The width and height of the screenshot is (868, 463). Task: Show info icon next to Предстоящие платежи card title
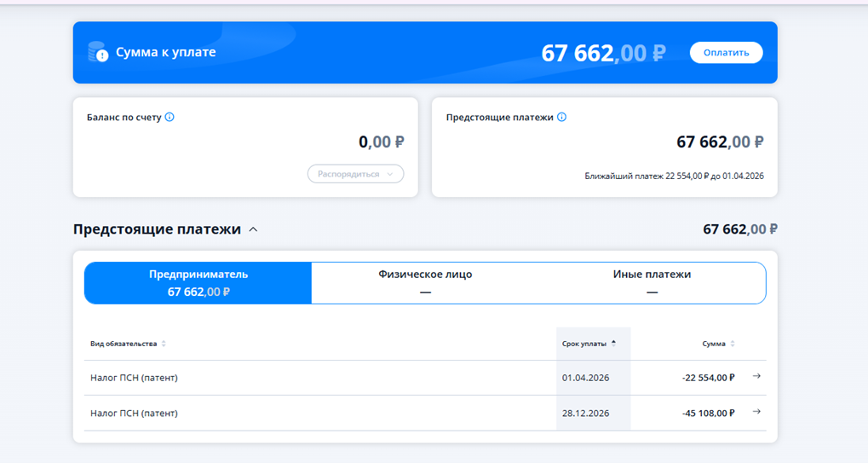click(561, 117)
